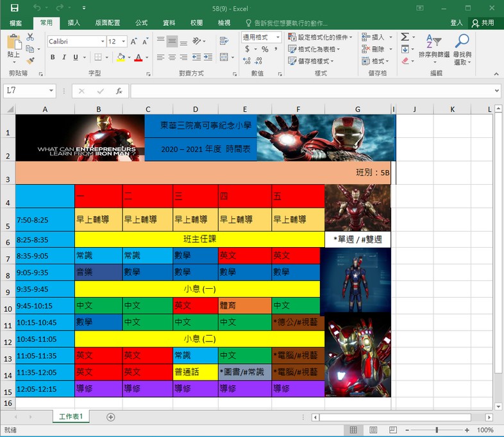Click the Borders icon

(x=98, y=57)
